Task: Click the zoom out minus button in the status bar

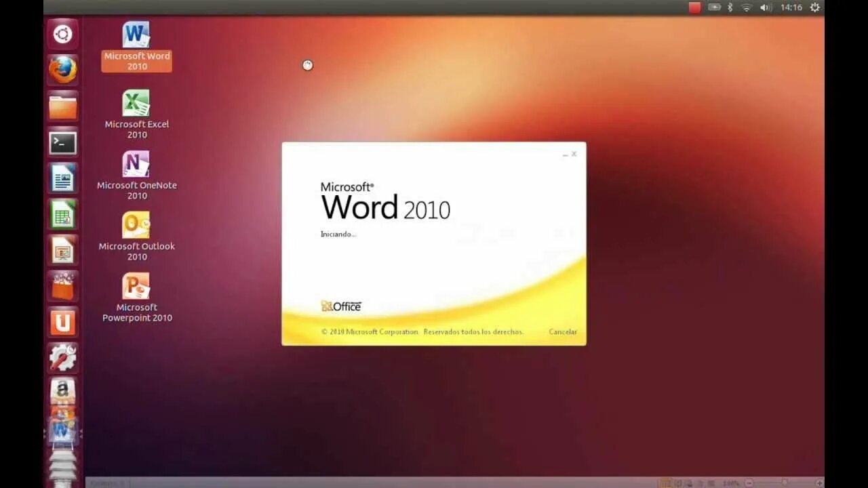Action: pos(749,483)
